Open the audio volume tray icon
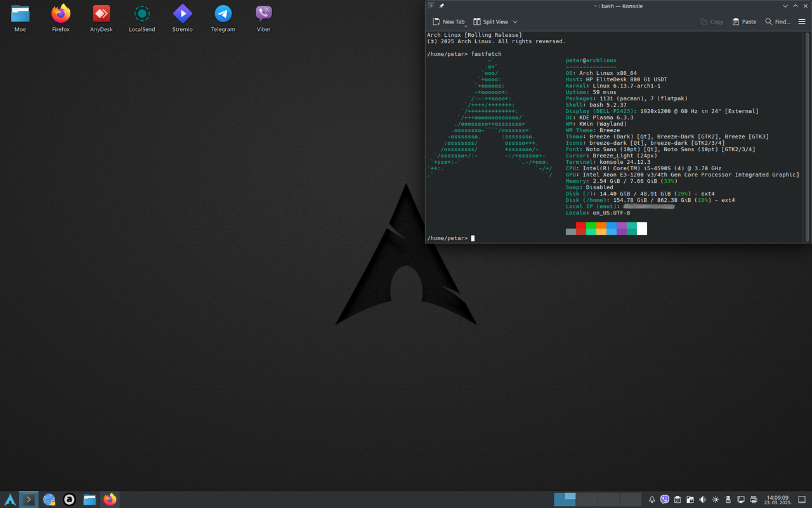Viewport: 812px width, 508px height. click(703, 500)
